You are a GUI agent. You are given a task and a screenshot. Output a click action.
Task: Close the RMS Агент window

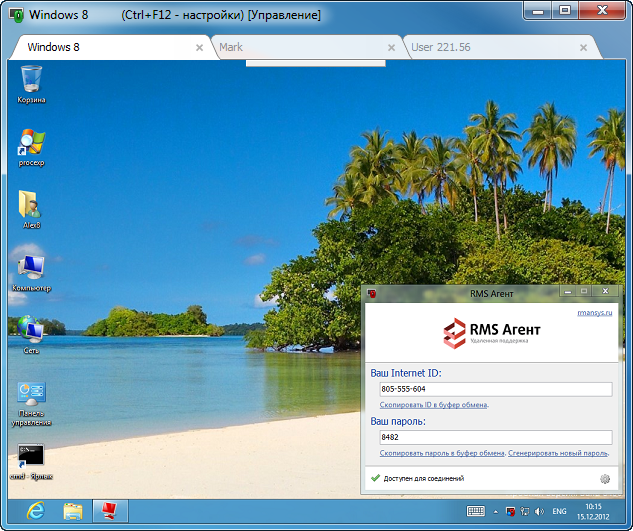pos(605,291)
